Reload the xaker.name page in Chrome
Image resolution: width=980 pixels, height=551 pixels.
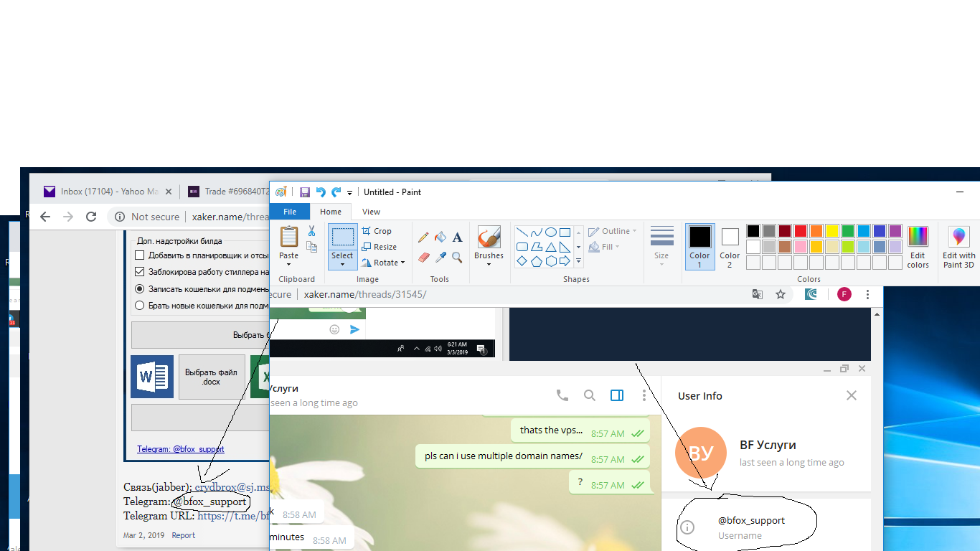[91, 217]
